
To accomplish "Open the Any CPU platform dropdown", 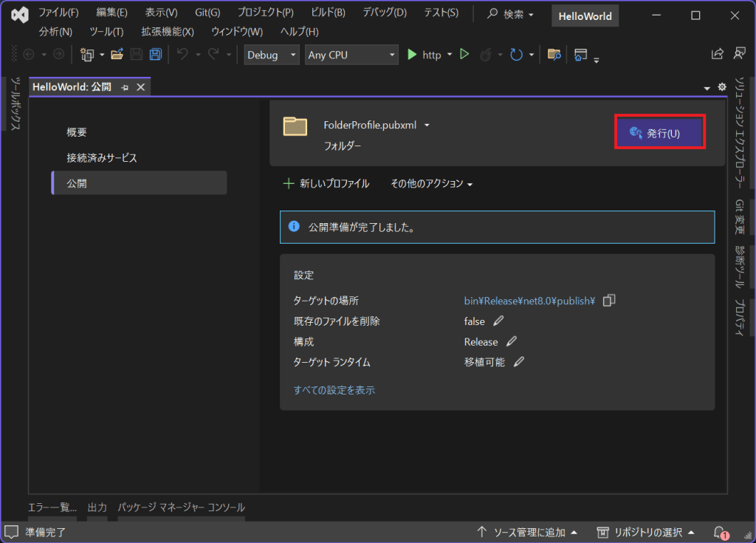I will (x=351, y=55).
